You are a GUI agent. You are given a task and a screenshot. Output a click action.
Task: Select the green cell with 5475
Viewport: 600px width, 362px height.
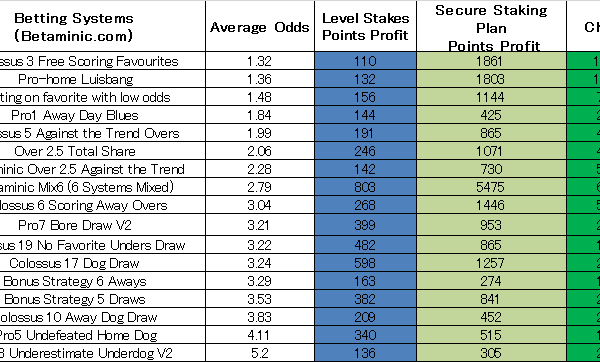pyautogui.click(x=491, y=187)
